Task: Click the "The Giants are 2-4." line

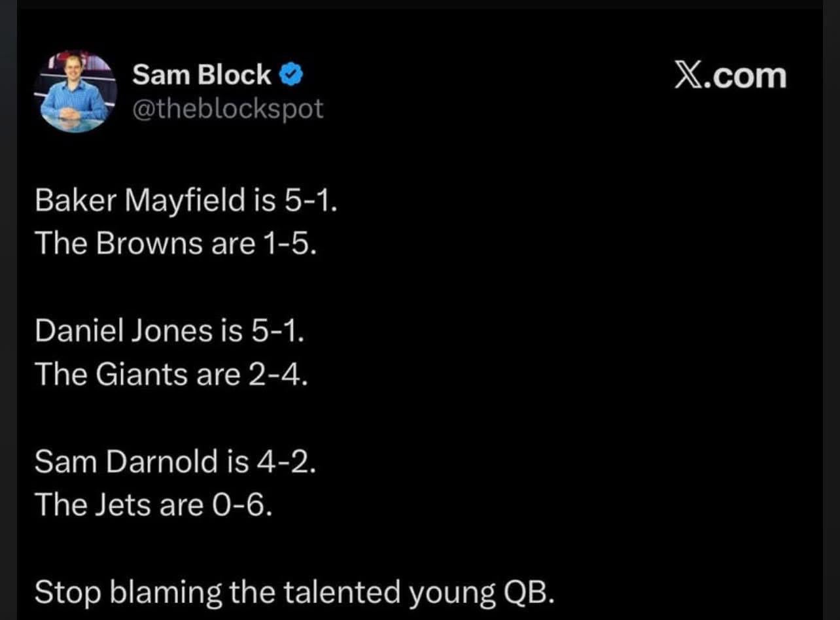Action: point(171,374)
